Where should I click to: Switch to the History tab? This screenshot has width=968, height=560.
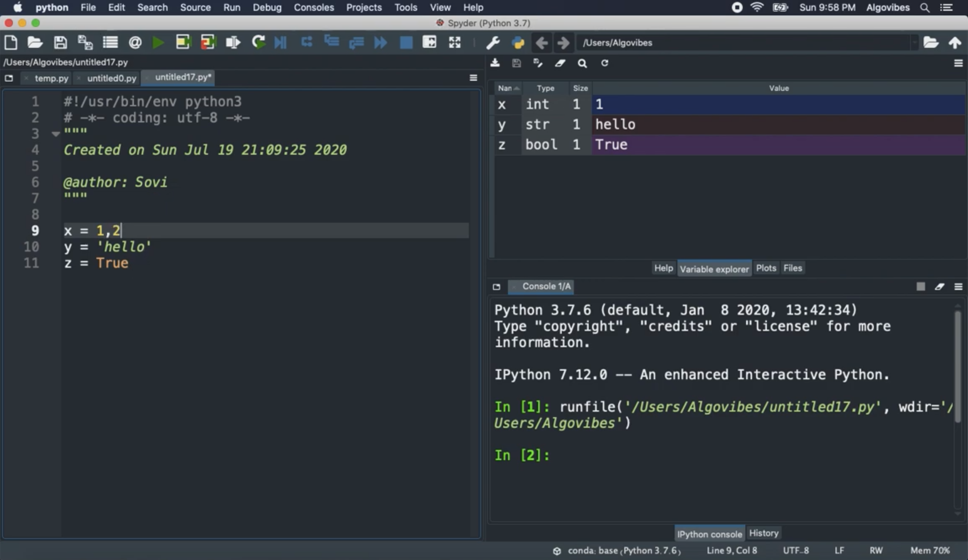pyautogui.click(x=763, y=533)
